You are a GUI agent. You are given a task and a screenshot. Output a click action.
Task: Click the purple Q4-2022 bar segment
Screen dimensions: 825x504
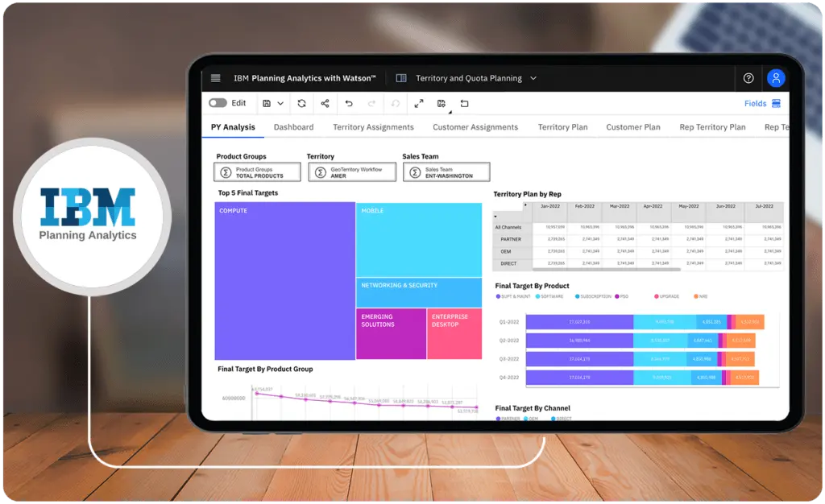pos(579,378)
